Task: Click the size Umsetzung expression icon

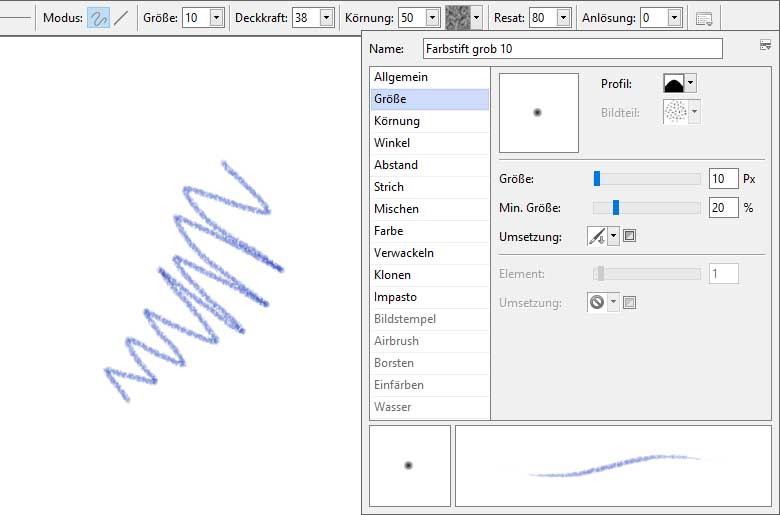Action: [597, 236]
